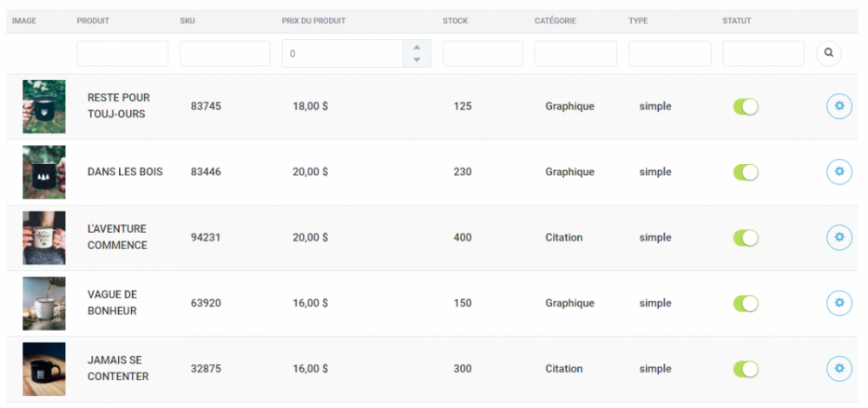The image size is (868, 408).
Task: Click the search magnifier filter button
Action: click(x=828, y=53)
